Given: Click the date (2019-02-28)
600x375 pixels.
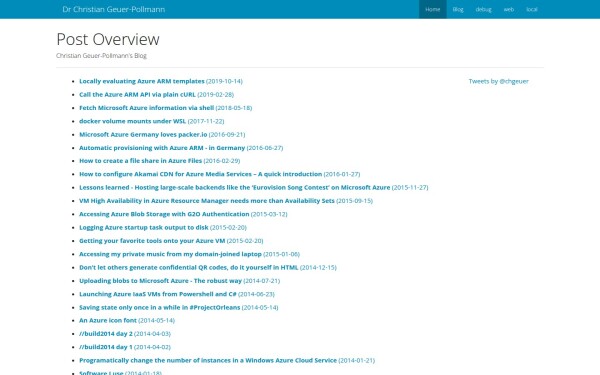Looking at the screenshot, I should coord(215,95).
